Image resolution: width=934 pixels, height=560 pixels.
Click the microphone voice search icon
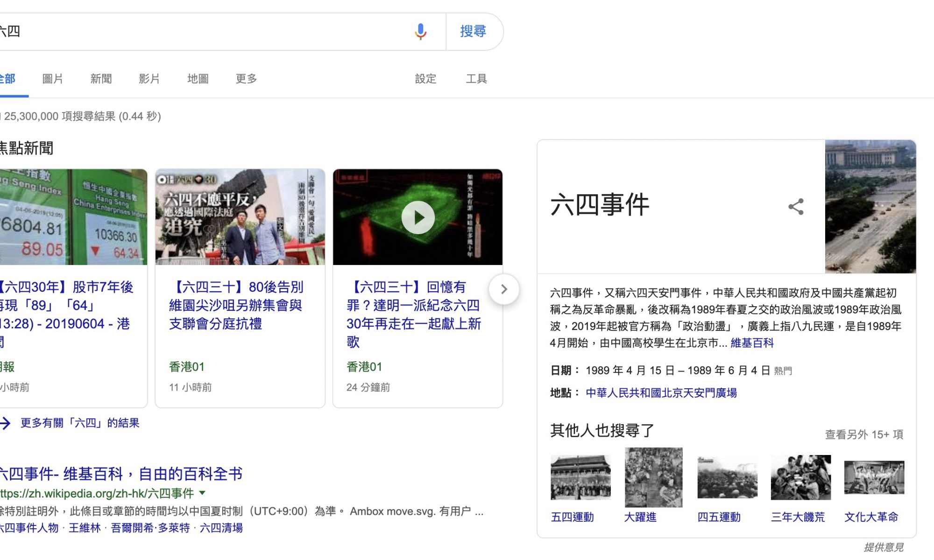click(x=420, y=31)
